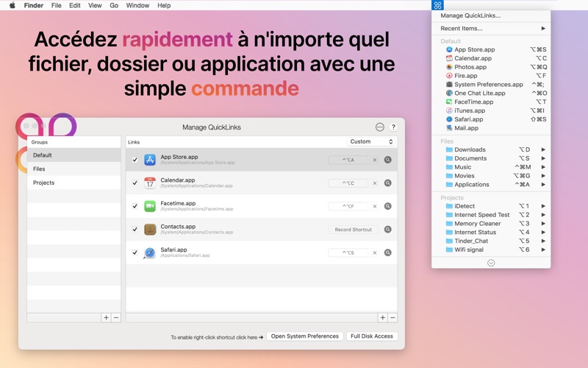The image size is (588, 368).
Task: Open the Window menu
Action: [x=137, y=5]
